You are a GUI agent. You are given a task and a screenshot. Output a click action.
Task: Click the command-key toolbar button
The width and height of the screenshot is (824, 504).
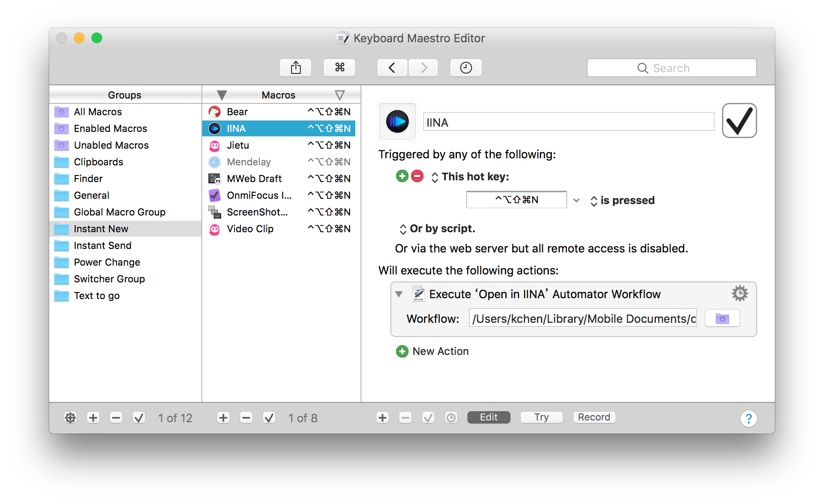pyautogui.click(x=339, y=68)
